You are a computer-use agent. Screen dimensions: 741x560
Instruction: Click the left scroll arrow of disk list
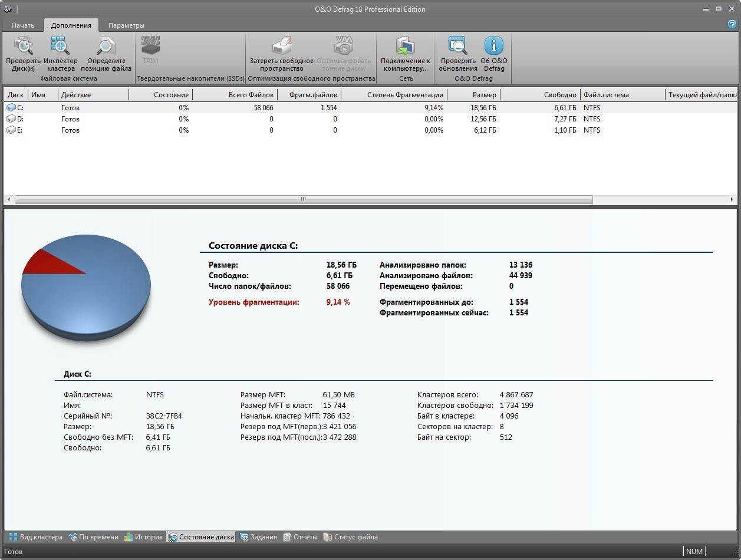8,200
